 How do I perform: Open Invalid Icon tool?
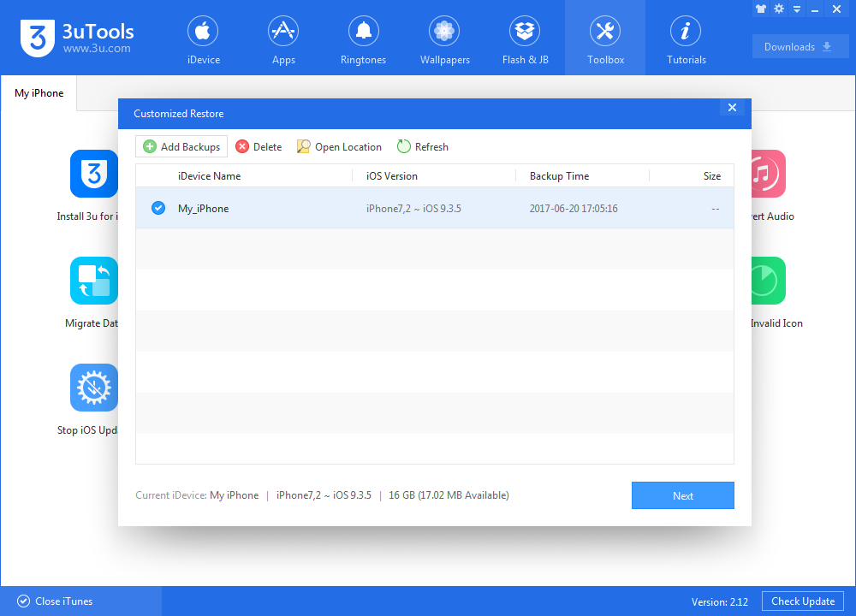click(769, 281)
